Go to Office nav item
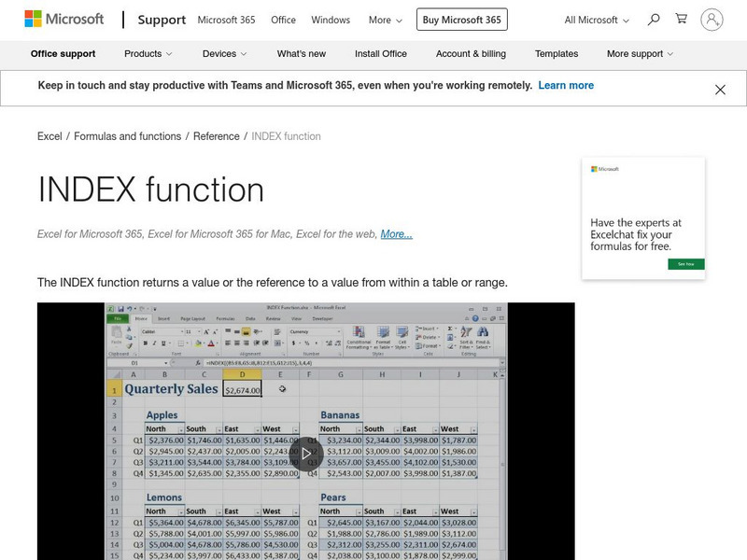Image resolution: width=747 pixels, height=560 pixels. point(283,20)
